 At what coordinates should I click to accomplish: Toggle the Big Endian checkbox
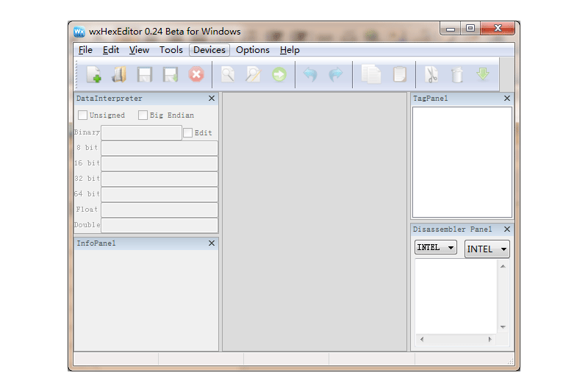click(143, 115)
